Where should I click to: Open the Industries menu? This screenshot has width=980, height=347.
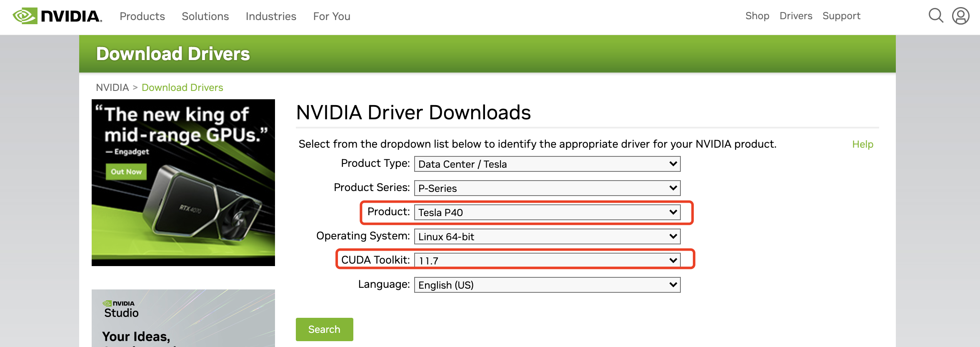coord(271,16)
